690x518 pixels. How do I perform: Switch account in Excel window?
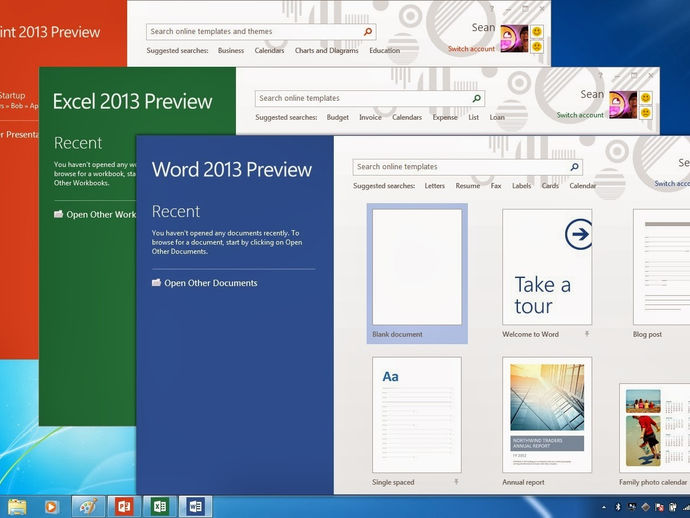(580, 115)
